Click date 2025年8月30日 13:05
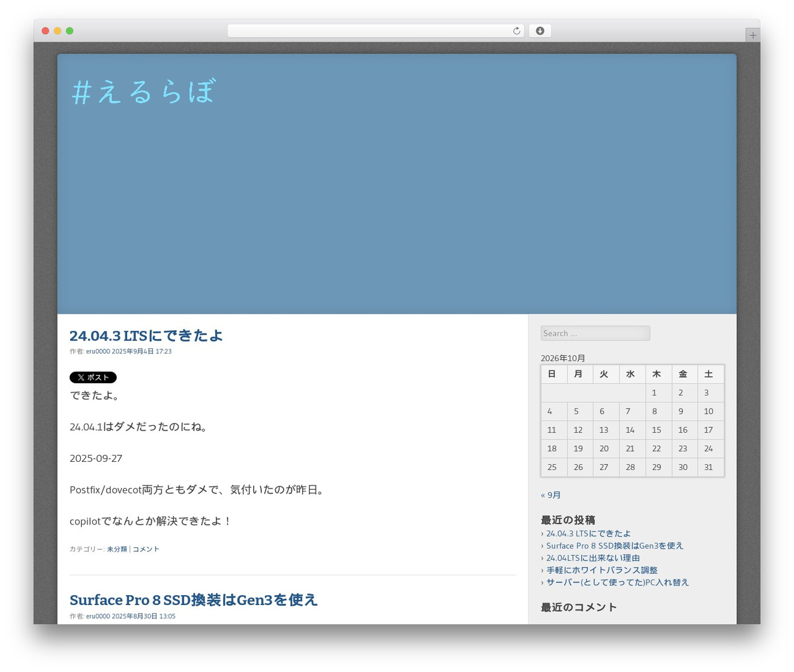 click(144, 616)
